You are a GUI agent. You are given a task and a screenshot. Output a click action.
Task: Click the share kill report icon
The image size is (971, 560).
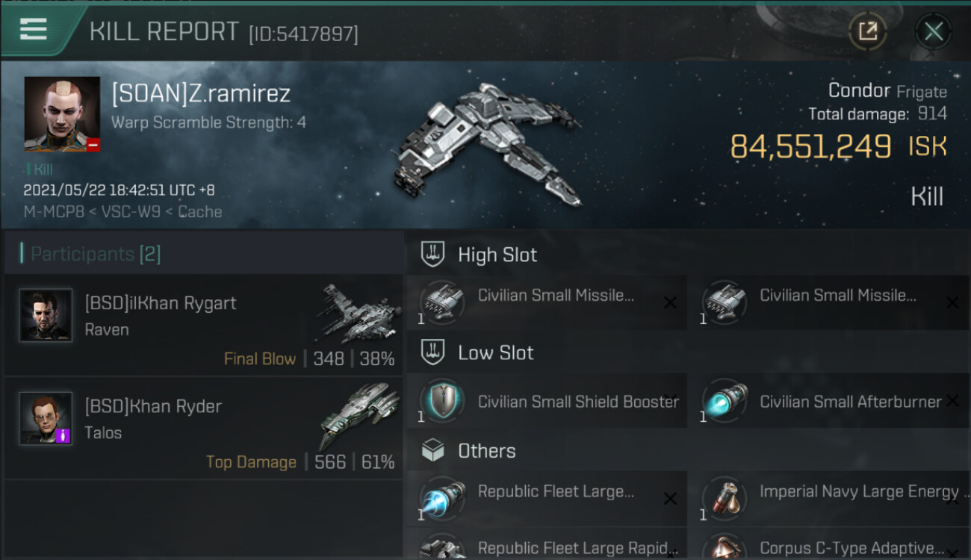point(867,31)
